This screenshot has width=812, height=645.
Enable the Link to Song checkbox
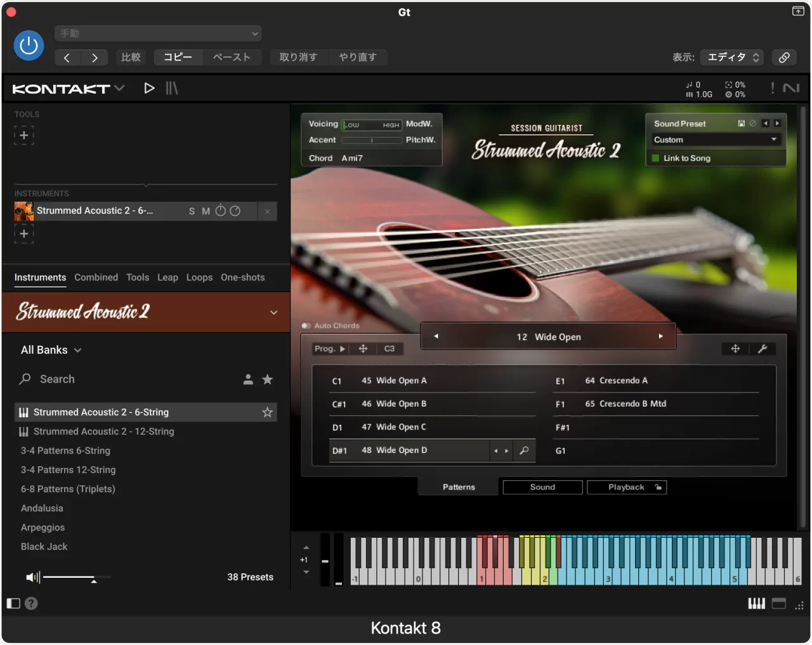(656, 158)
